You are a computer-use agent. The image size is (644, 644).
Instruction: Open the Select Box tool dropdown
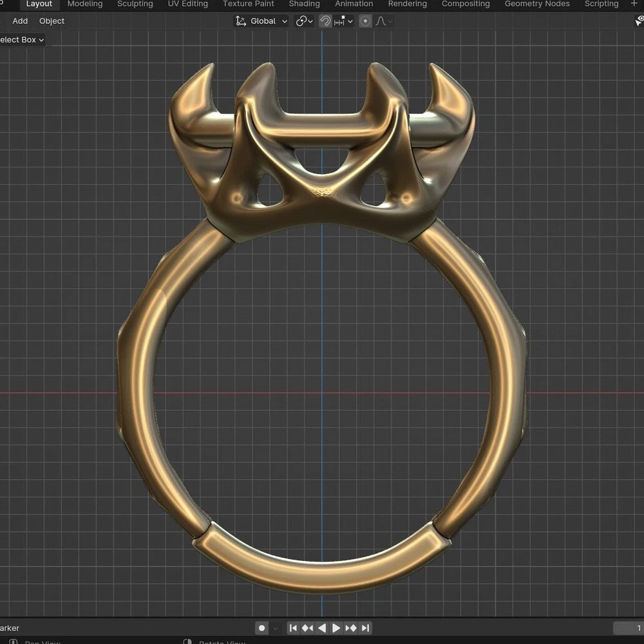click(22, 40)
